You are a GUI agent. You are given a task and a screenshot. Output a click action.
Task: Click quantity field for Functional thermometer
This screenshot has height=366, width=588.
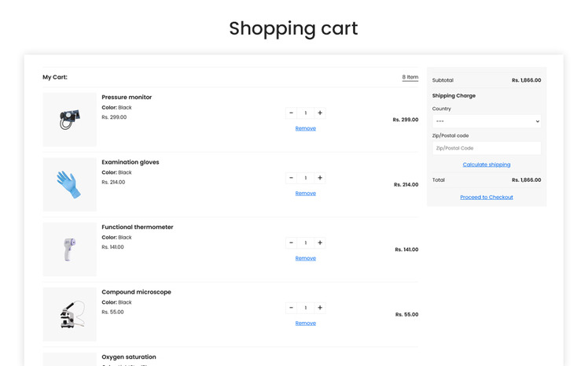pos(306,243)
